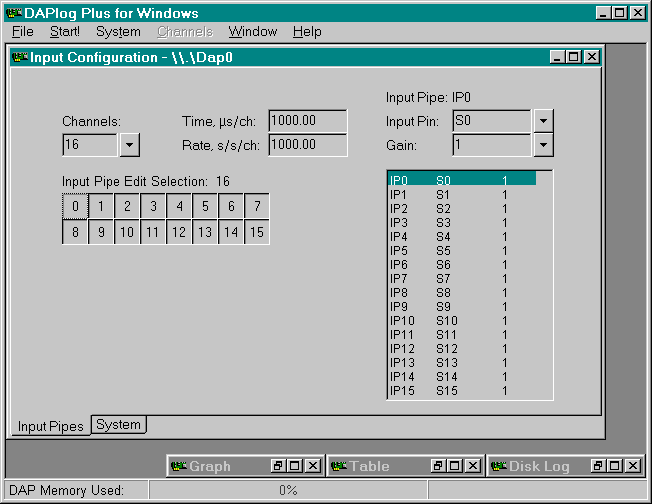The width and height of the screenshot is (652, 504).
Task: Close the minimized Graph window
Action: (x=313, y=466)
